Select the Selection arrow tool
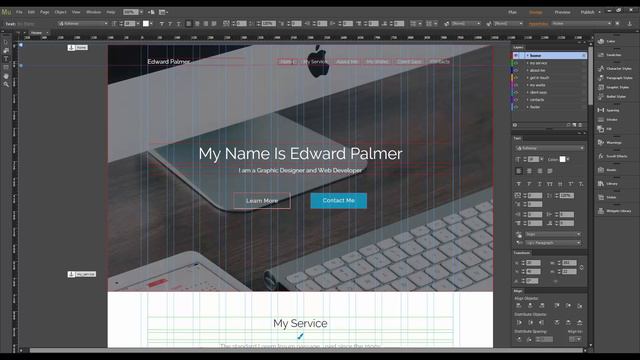640x360 pixels. 6,42
